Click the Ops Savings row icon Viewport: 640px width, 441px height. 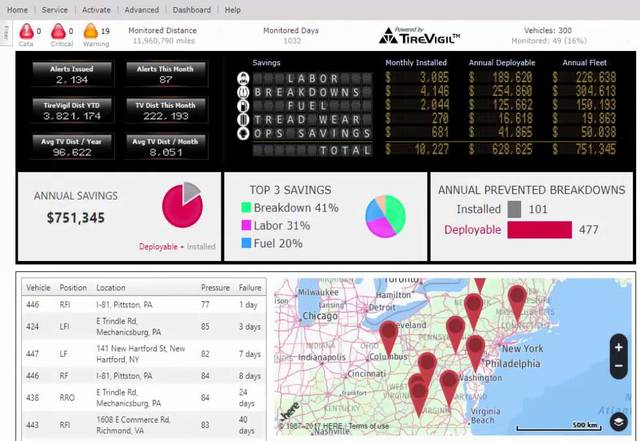pos(241,133)
